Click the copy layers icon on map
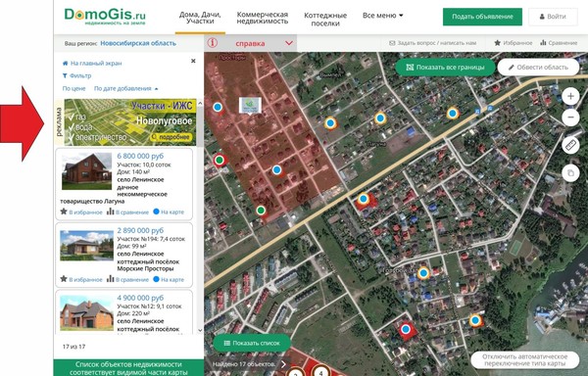This screenshot has height=376, width=588. [570, 173]
